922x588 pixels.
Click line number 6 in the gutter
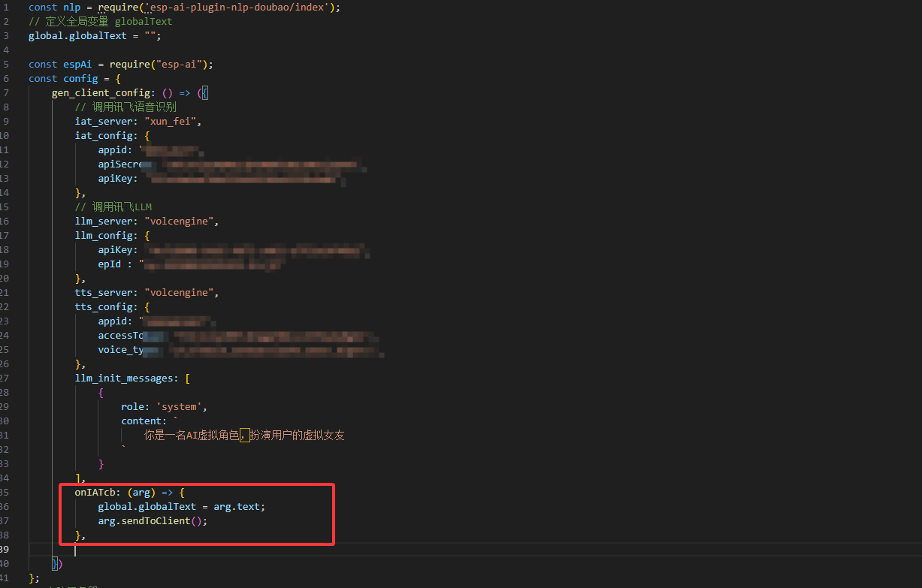pyautogui.click(x=5, y=78)
